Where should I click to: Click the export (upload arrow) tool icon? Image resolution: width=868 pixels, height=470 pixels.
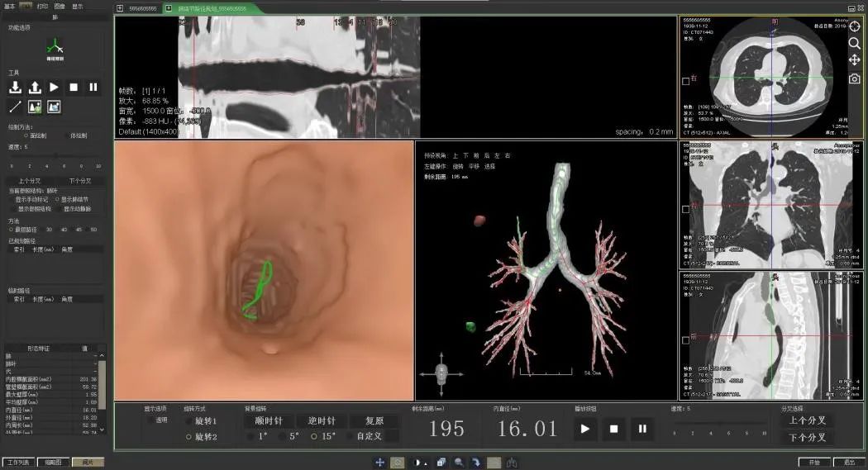[35, 87]
